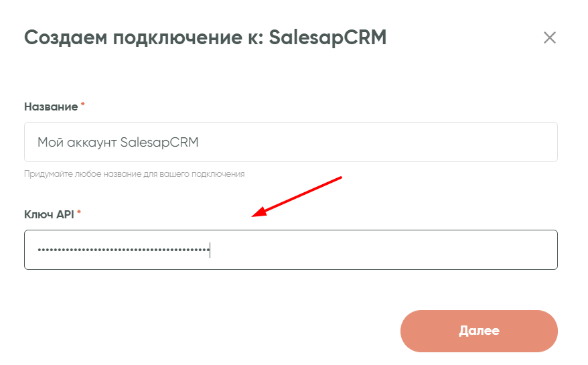Click the masked dots in API key field
This screenshot has width=588, height=365.
click(123, 250)
